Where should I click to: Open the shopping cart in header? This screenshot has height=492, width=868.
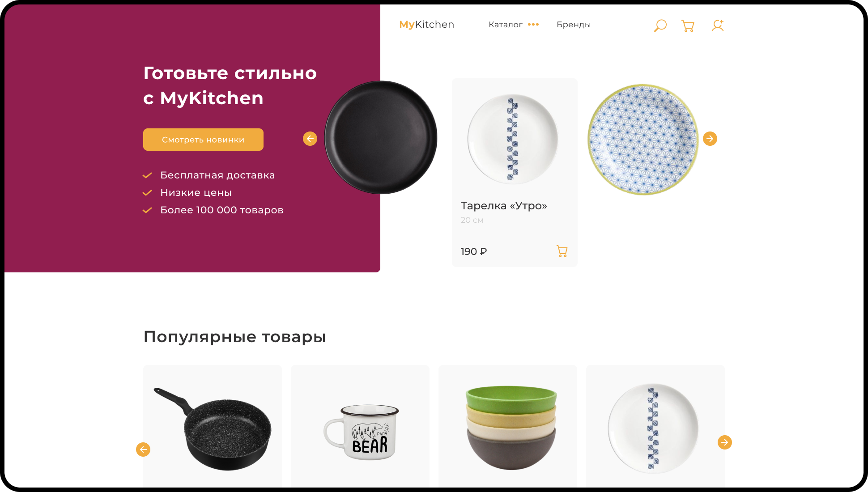(x=688, y=25)
